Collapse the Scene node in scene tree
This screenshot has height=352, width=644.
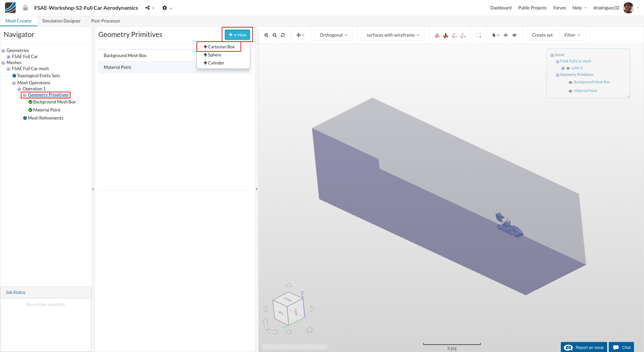[552, 55]
